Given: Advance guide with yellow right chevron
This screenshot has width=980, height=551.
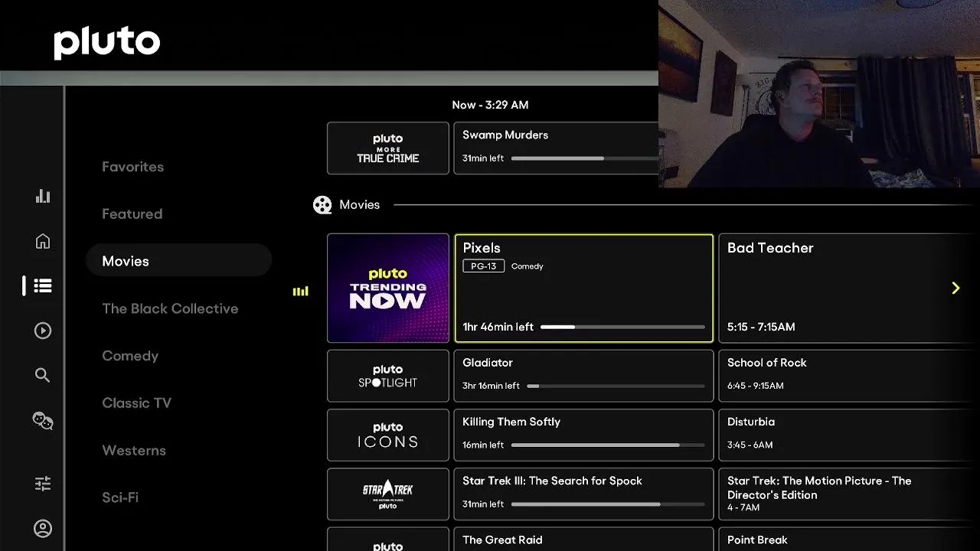Looking at the screenshot, I should point(955,288).
